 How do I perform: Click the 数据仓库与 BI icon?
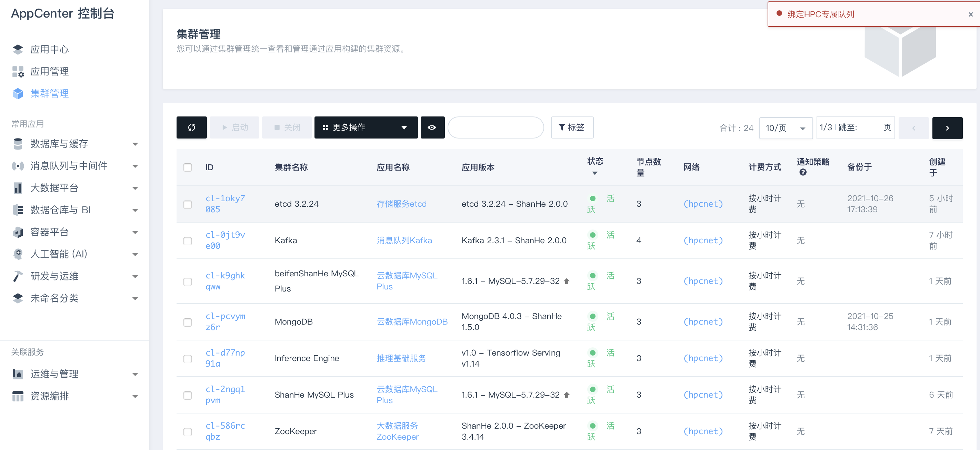(x=18, y=210)
